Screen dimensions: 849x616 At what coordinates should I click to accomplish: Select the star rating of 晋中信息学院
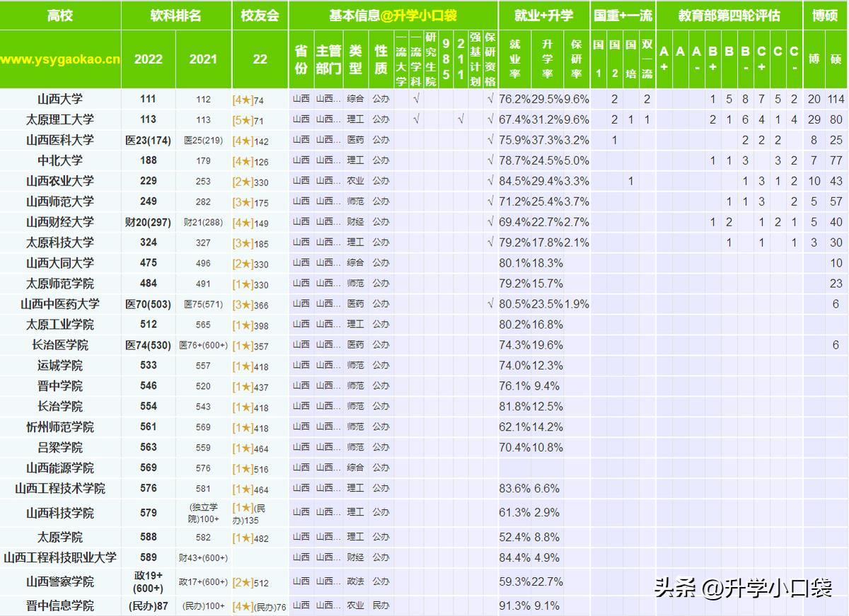coord(243,608)
